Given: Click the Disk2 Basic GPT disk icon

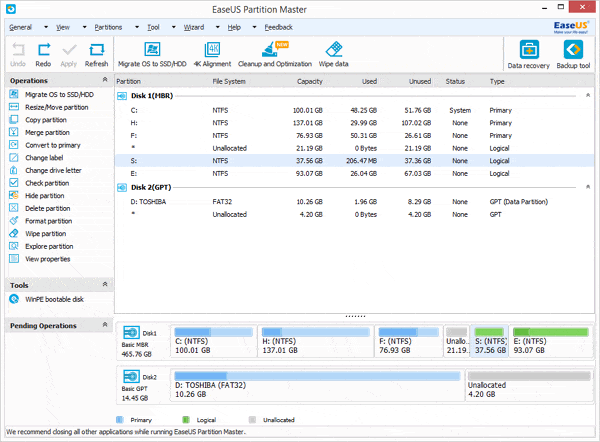Looking at the screenshot, I should click(131, 377).
